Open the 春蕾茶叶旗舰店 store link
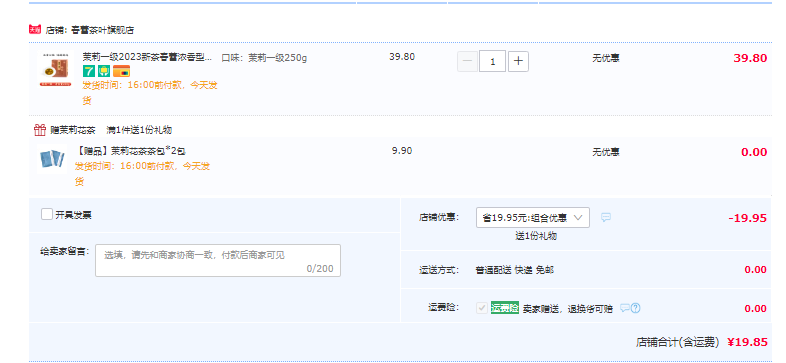 click(102, 30)
